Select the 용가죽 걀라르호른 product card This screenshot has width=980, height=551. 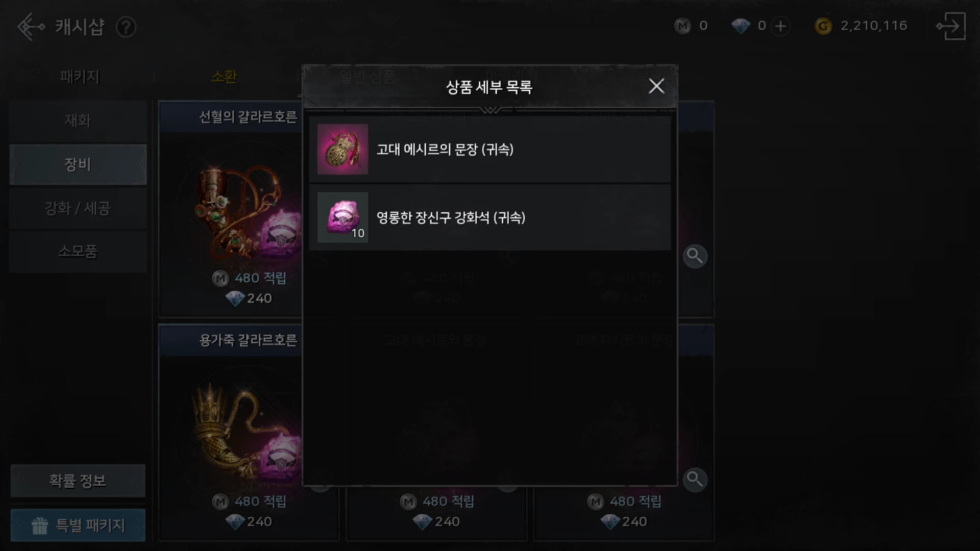pos(231,433)
